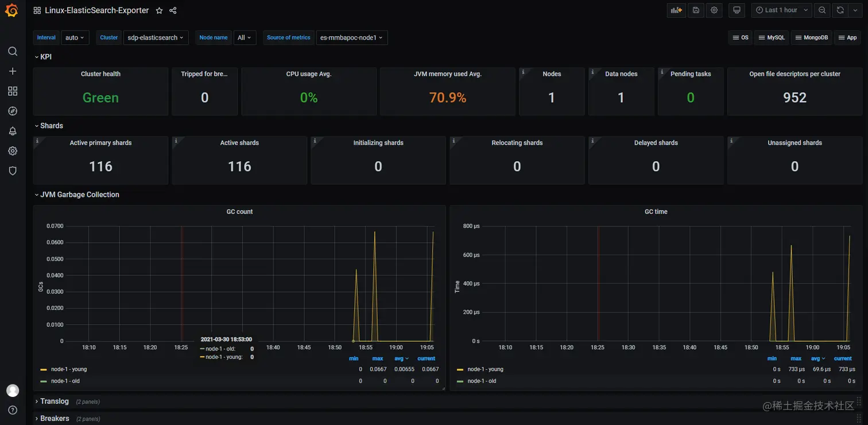Open the MySQL dashboards link menu
This screenshot has height=425, width=868.
[x=772, y=37]
